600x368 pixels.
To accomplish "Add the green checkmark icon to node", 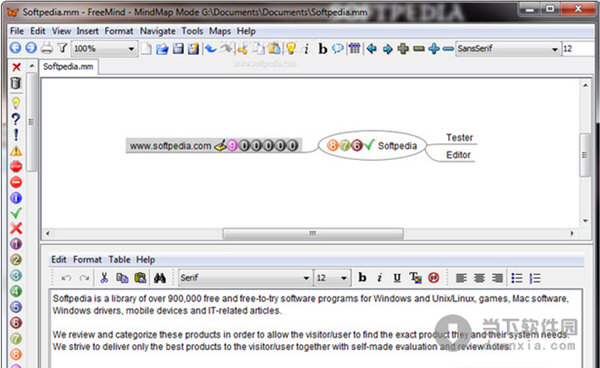I will pyautogui.click(x=16, y=213).
